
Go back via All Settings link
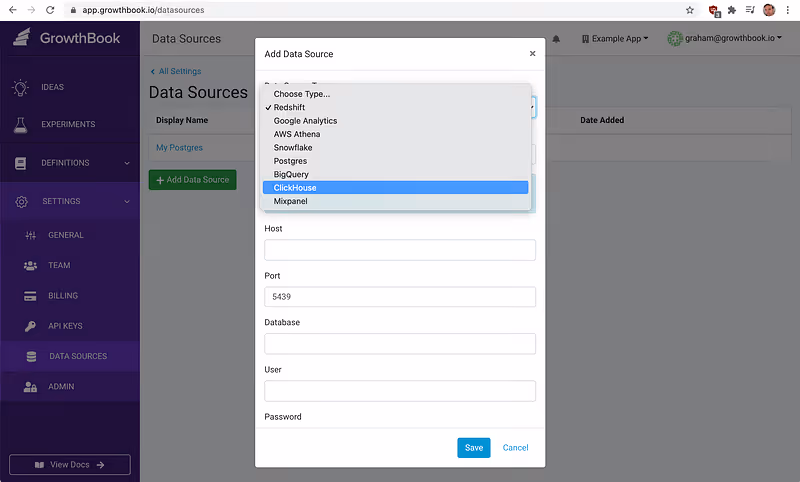[x=176, y=71]
